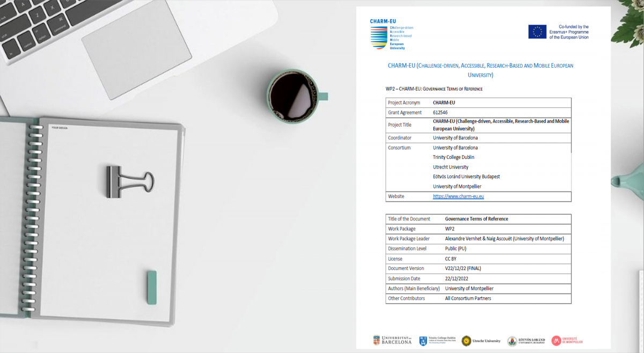Open the https://www.charm-eu.eu hyperlink
Screen dimensions: 644x353
coord(458,196)
